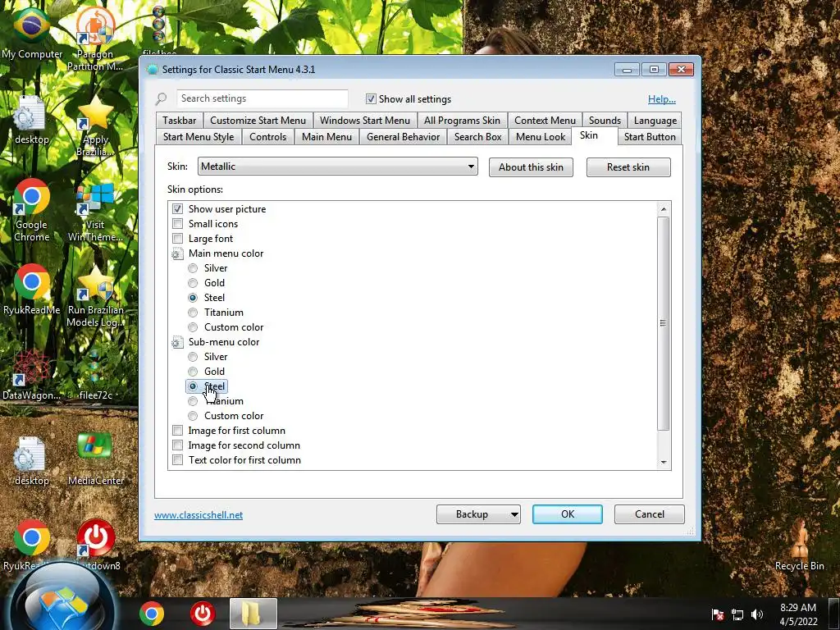
Task: Select Titanium main menu color
Action: click(x=193, y=313)
